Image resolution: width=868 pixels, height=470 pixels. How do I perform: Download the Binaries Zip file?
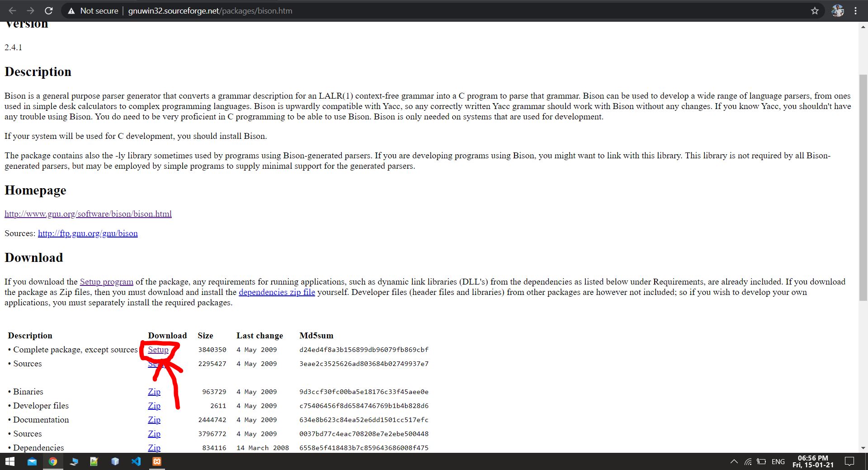154,391
